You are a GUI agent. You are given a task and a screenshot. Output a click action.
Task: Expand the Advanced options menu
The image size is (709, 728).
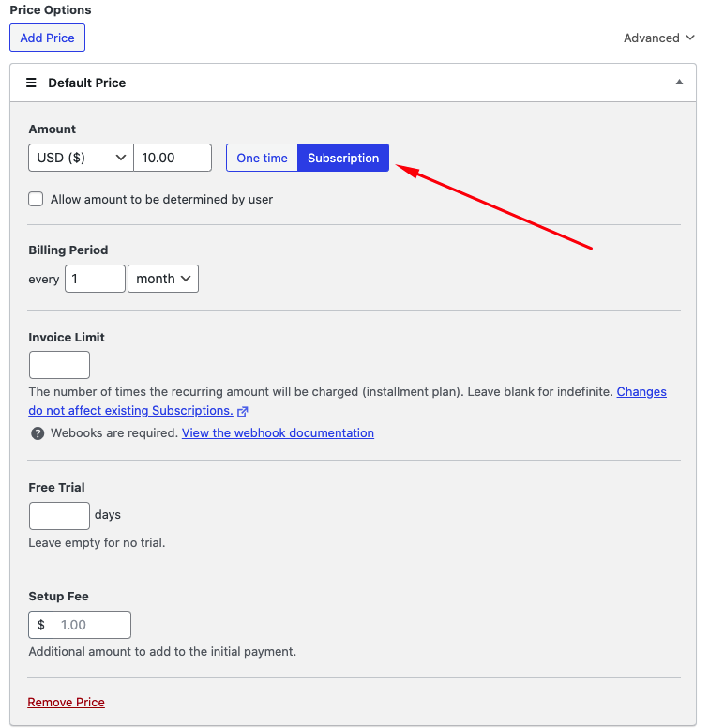(658, 38)
